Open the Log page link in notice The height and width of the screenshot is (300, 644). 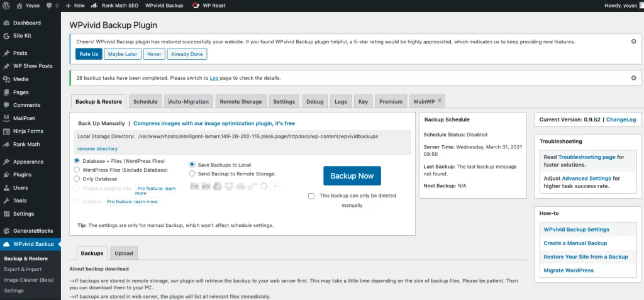214,77
